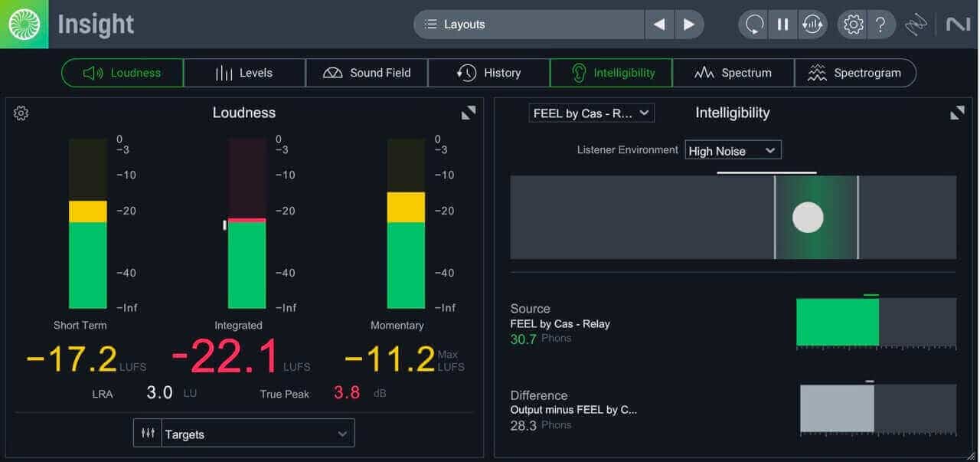Screen dimensions: 980x462
Task: Open the Layouts list menu
Action: click(x=529, y=25)
